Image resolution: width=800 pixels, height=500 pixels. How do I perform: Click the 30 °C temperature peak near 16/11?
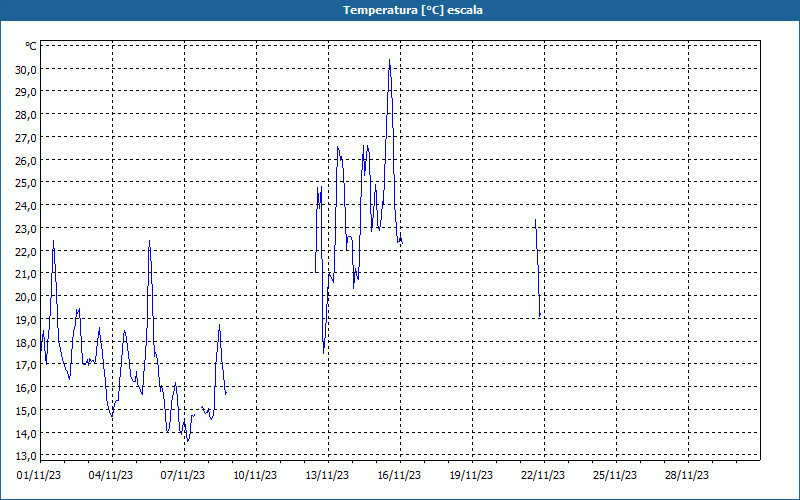click(389, 61)
